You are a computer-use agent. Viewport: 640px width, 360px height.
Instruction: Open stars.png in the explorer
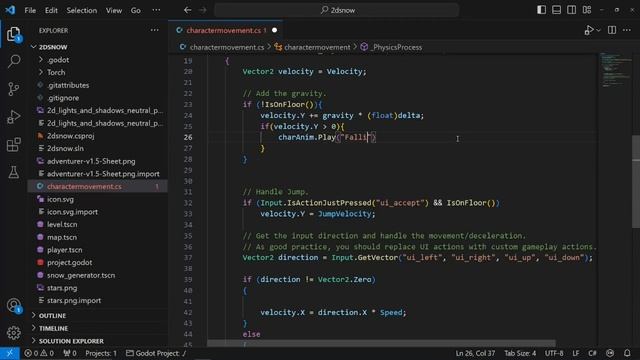(62, 288)
